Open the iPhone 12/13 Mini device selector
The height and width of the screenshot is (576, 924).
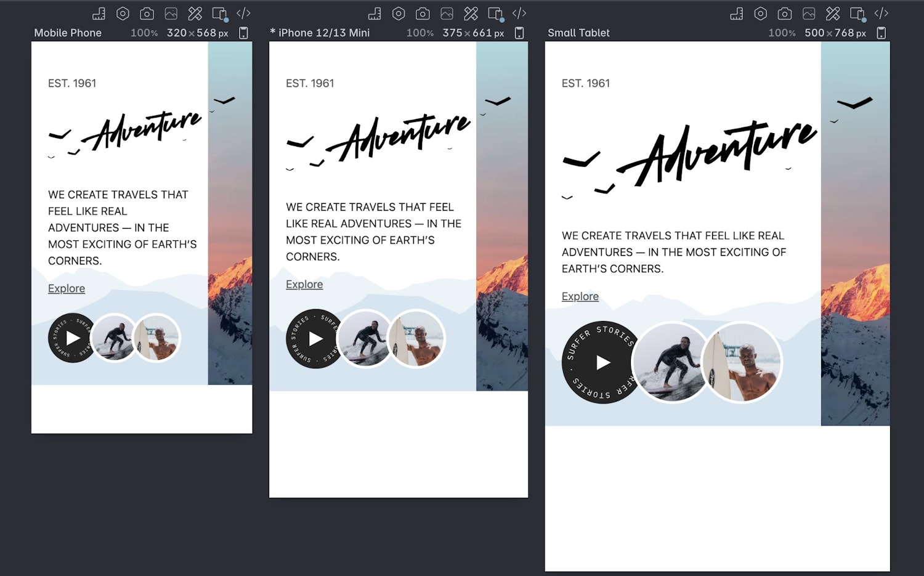pyautogui.click(x=323, y=33)
